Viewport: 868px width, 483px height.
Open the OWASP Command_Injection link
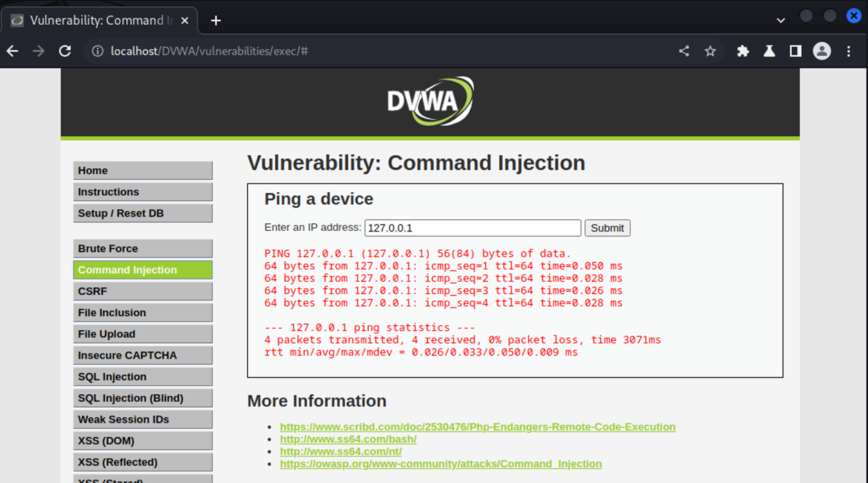point(441,464)
